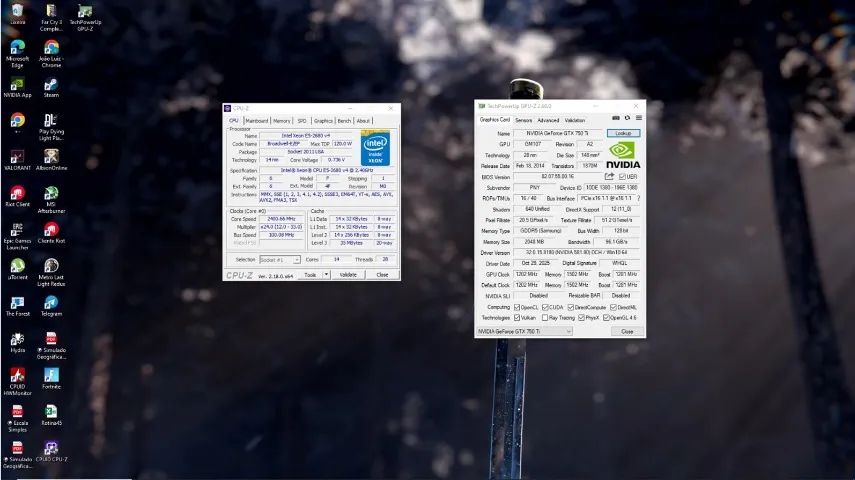Click the Close button in GPU-Z
This screenshot has height=480, width=855.
coord(627,331)
